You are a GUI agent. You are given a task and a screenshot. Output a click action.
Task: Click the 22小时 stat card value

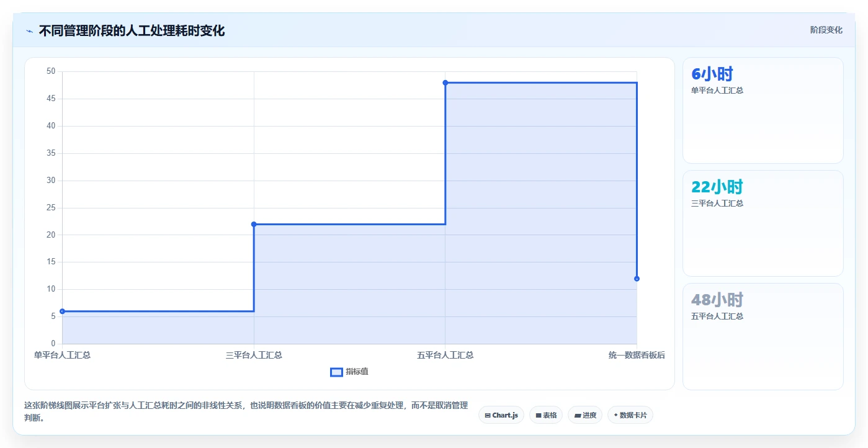[x=717, y=187]
